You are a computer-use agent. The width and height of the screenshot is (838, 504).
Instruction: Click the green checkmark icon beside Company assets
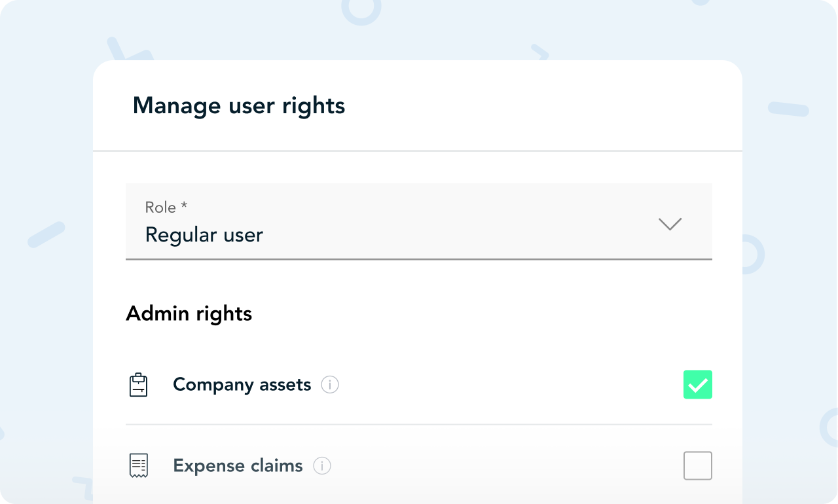coord(697,385)
